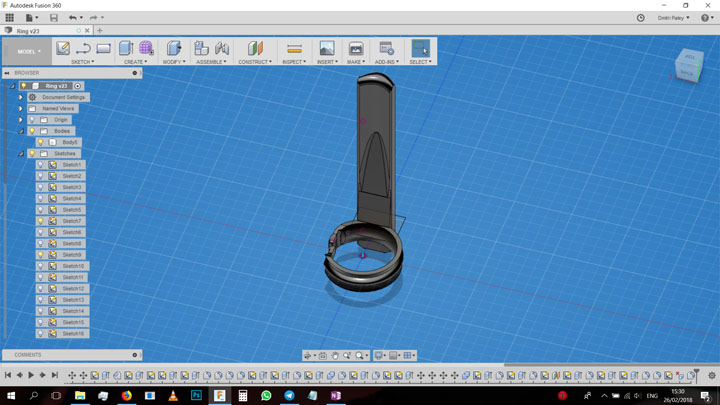Switch to the Ring v23 tab

click(x=28, y=31)
